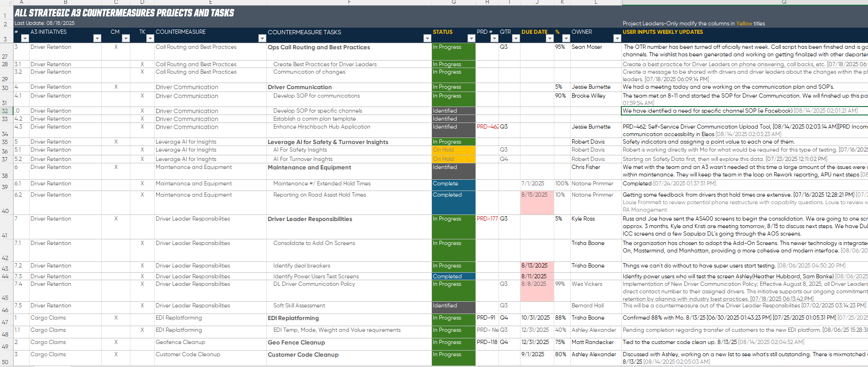The width and height of the screenshot is (868, 367).
Task: Select the 'Ops Call Routing and Best Practices' cell
Action: (x=349, y=52)
